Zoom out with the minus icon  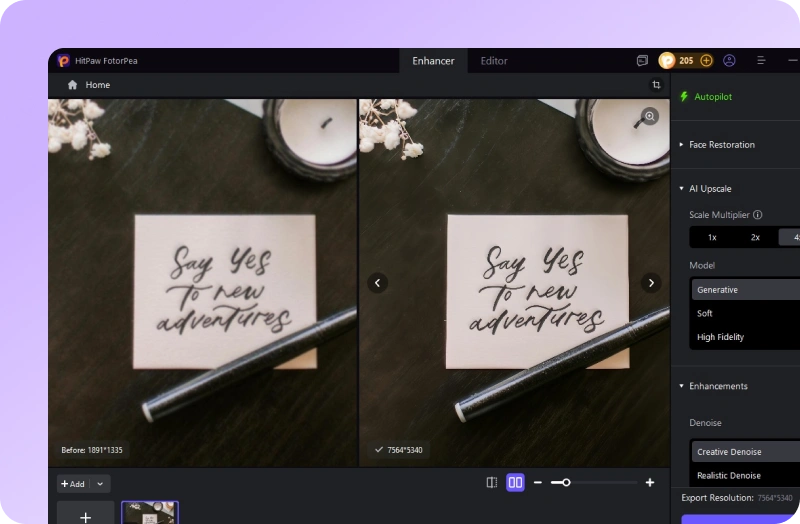[x=538, y=483]
